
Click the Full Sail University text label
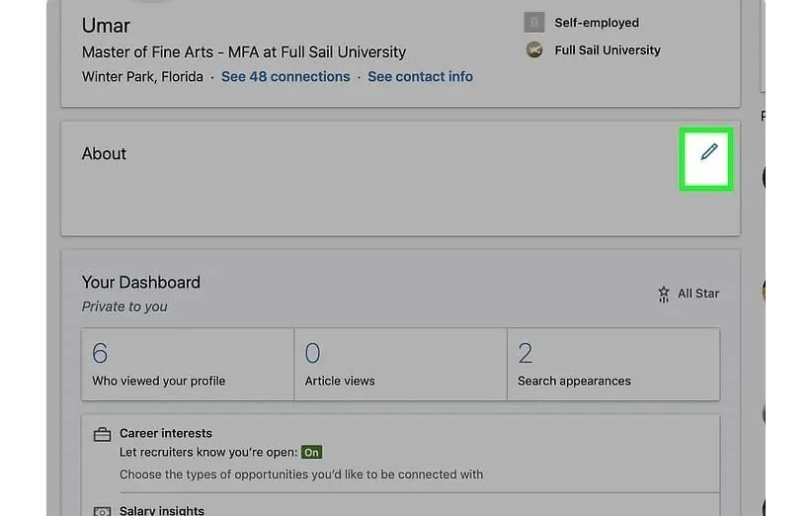[608, 50]
